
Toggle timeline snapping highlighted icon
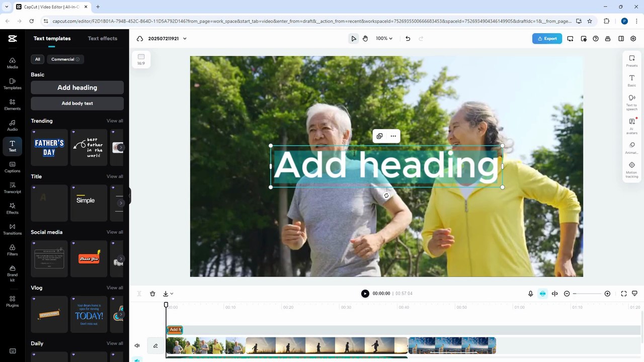pyautogui.click(x=542, y=294)
